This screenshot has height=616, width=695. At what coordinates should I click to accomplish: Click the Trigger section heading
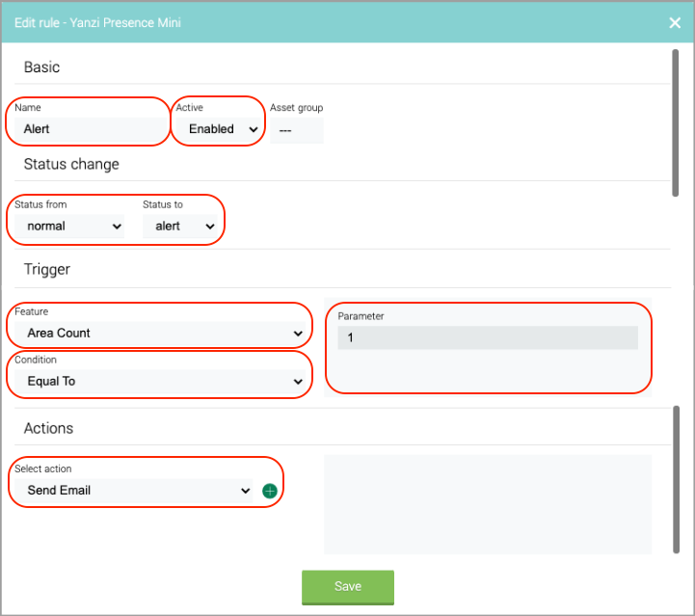(47, 270)
